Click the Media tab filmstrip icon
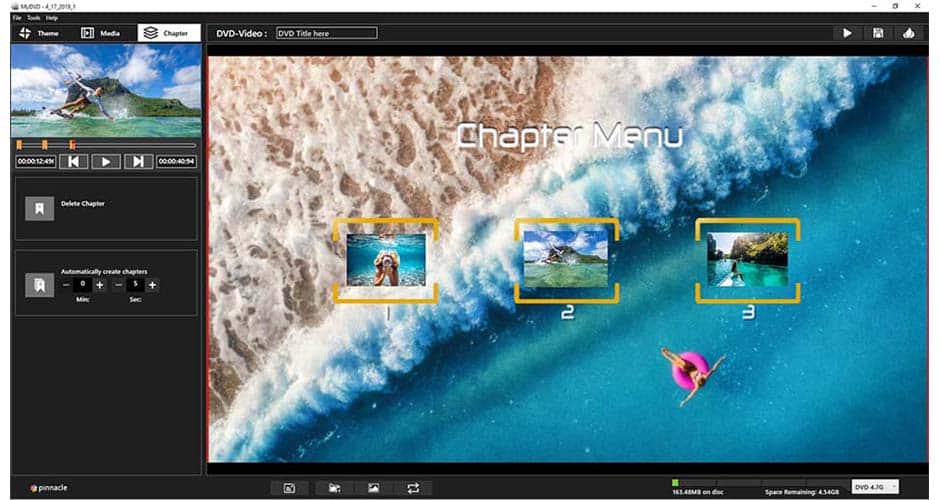Screen dimensions: 940x500 pyautogui.click(x=88, y=33)
